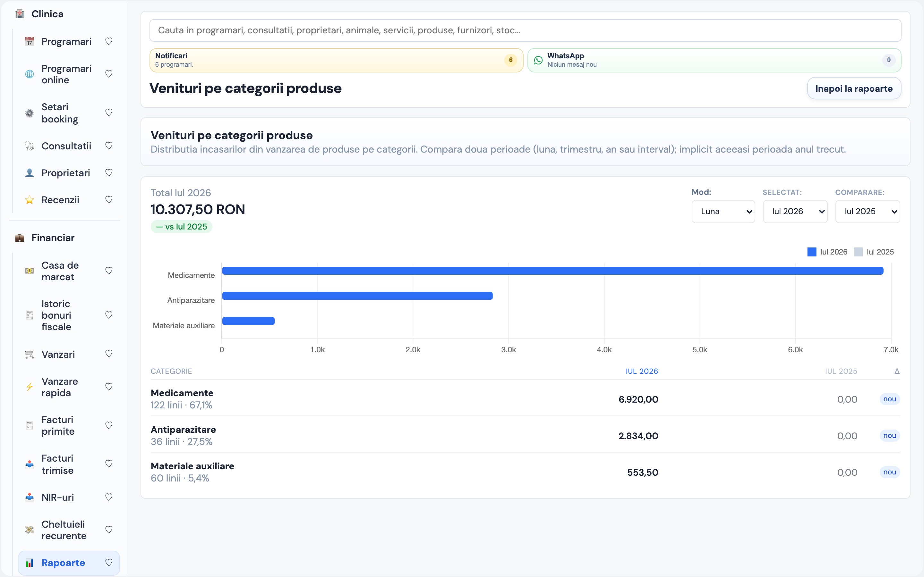
Task: Open the Selectat period dropdown Iul 2026
Action: pyautogui.click(x=795, y=212)
